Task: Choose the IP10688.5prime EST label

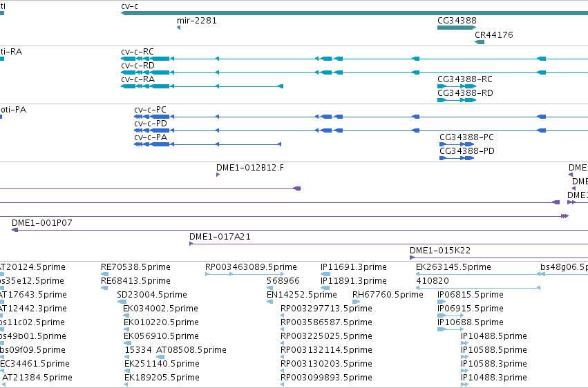Action: tap(471, 322)
